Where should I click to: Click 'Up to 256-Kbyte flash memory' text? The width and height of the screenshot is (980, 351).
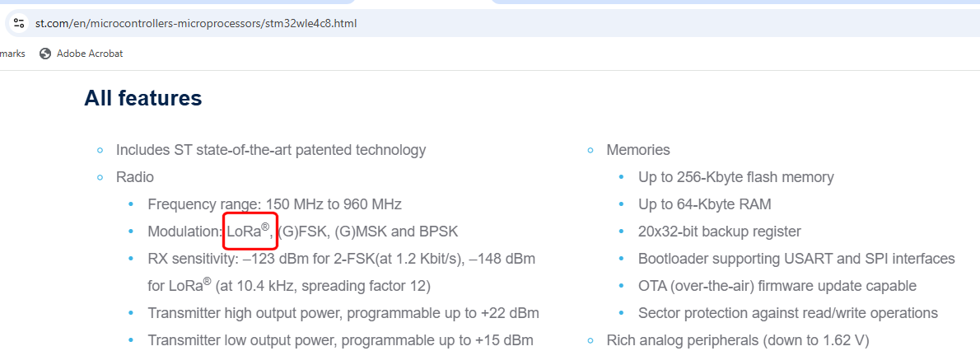point(735,177)
